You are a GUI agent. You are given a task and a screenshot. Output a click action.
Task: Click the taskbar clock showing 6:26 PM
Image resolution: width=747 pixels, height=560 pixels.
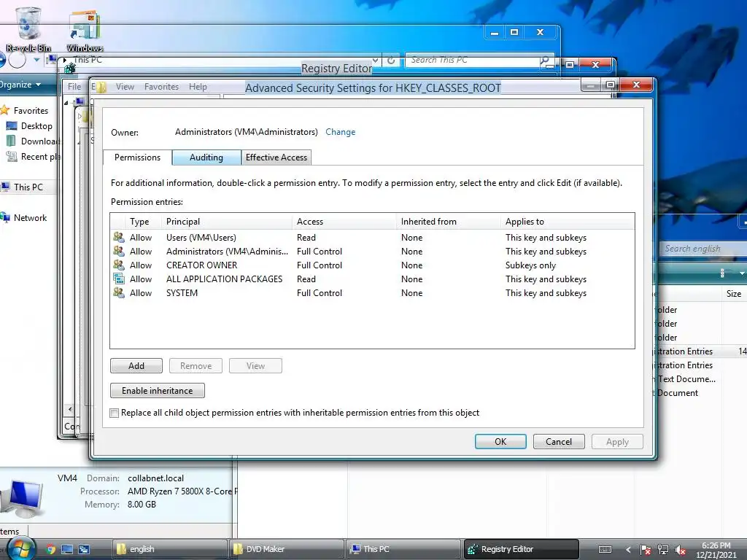click(x=716, y=550)
